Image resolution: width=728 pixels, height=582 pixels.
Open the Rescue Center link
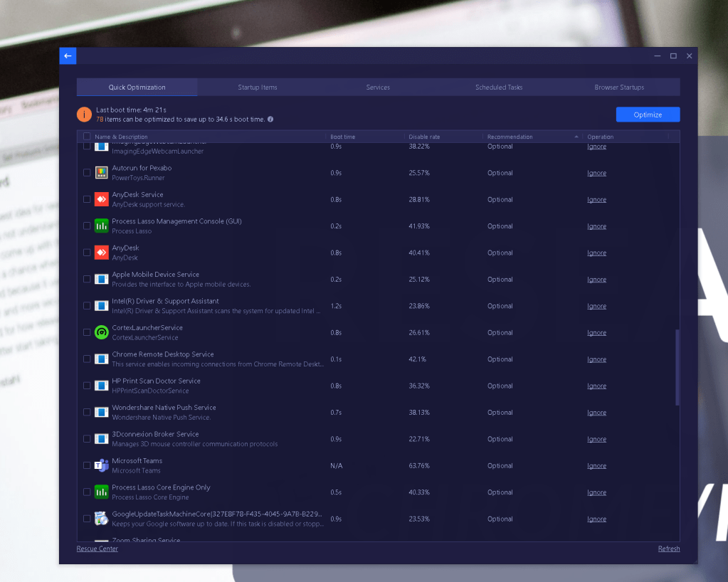pos(97,549)
